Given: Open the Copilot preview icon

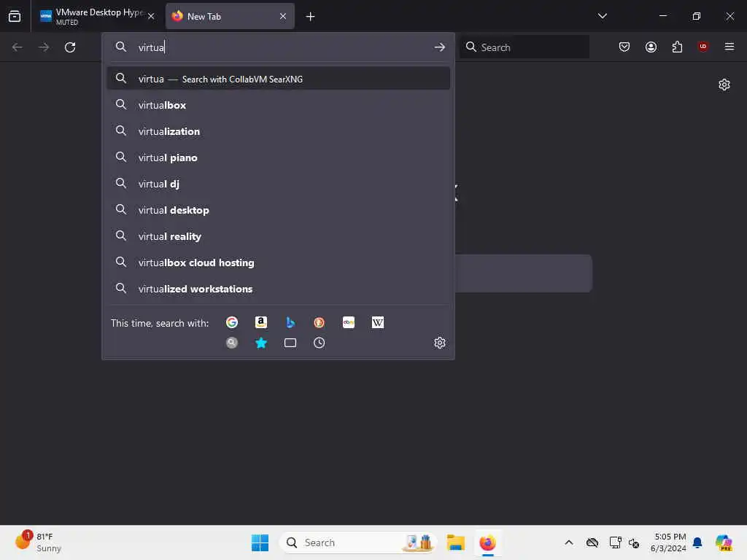Looking at the screenshot, I should [x=724, y=542].
